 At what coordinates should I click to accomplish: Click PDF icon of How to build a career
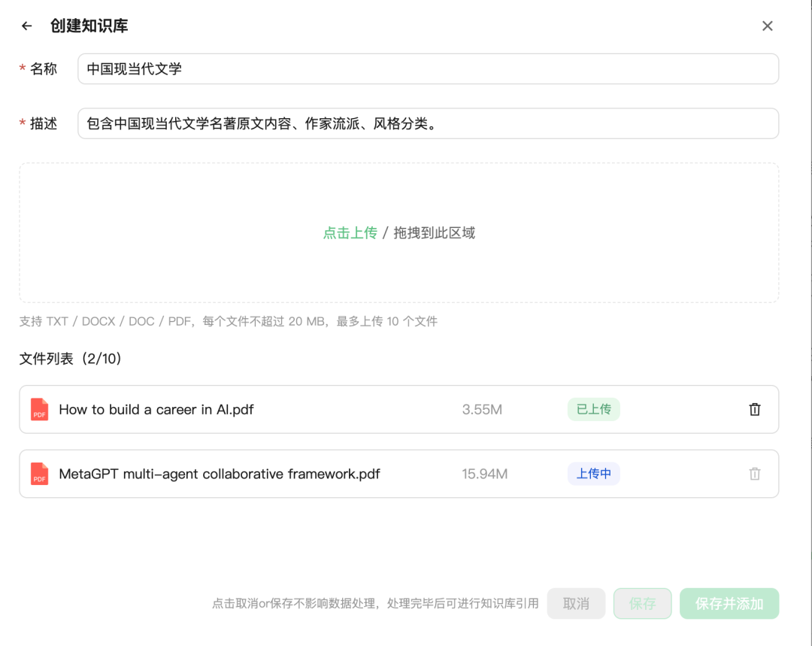coord(40,410)
